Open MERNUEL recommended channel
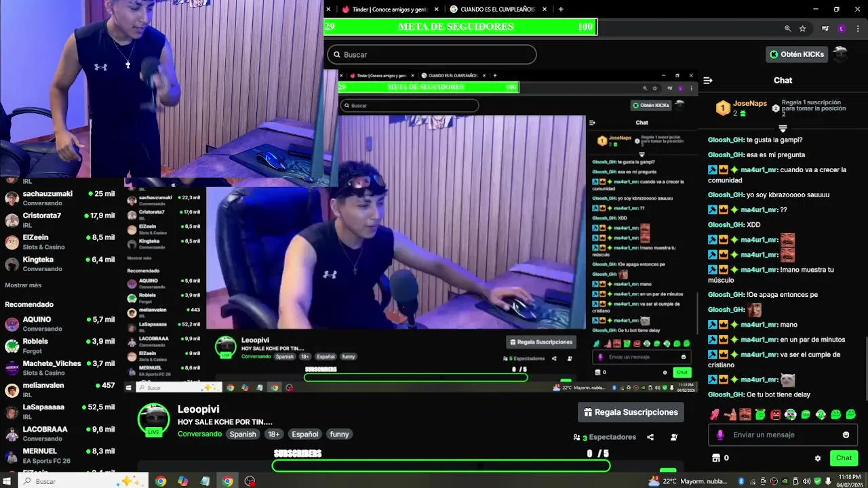 60,455
